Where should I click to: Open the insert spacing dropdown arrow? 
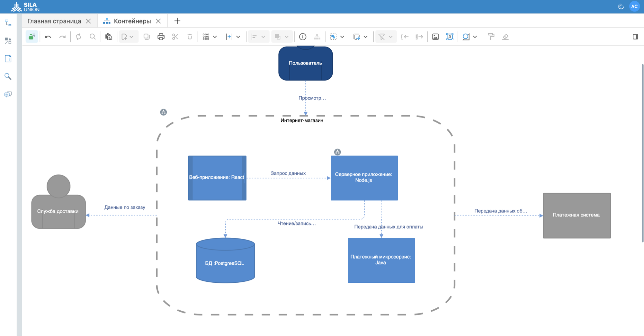click(x=238, y=37)
